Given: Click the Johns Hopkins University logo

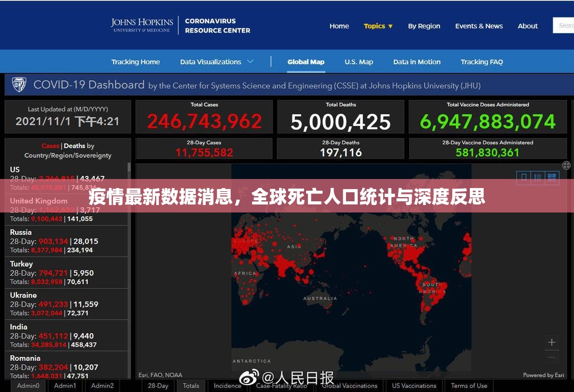Looking at the screenshot, I should coord(142,25).
